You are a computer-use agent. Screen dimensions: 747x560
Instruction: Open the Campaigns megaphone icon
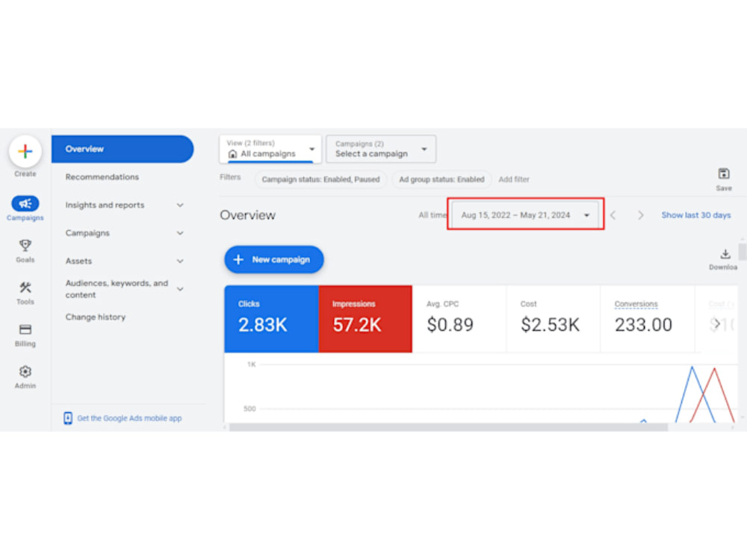pyautogui.click(x=25, y=204)
